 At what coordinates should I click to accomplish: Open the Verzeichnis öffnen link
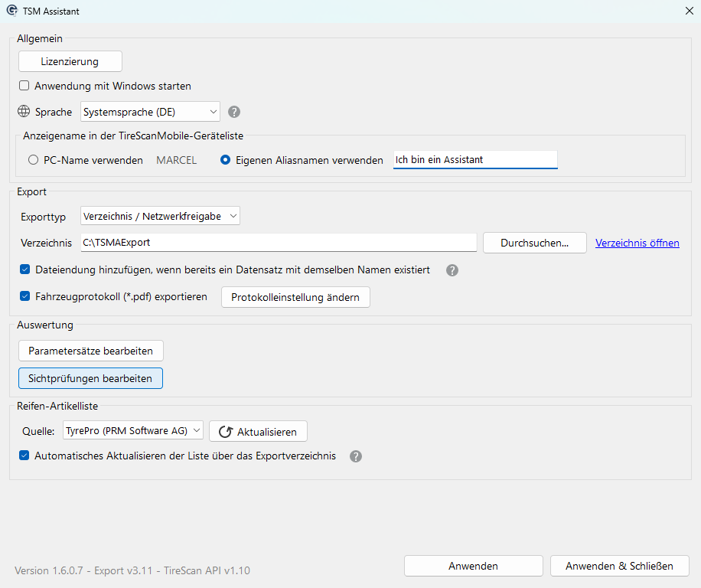637,243
